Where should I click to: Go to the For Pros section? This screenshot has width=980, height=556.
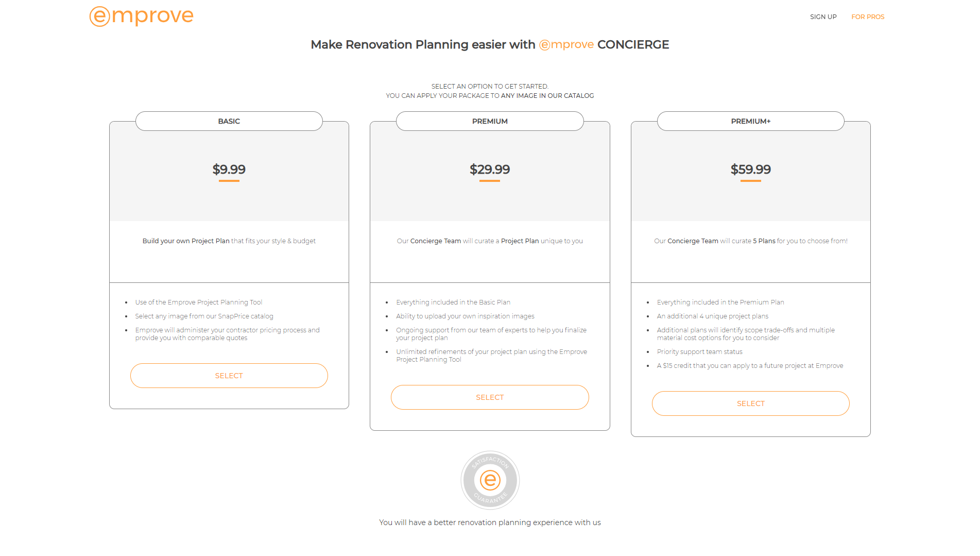[867, 17]
